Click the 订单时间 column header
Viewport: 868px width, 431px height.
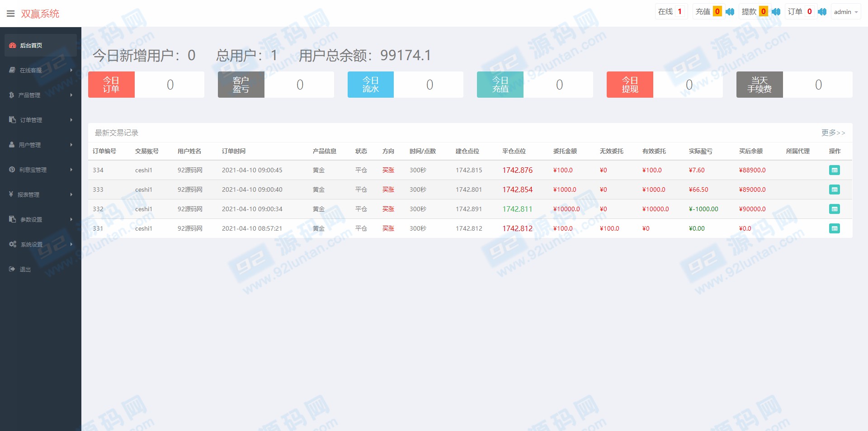(x=234, y=151)
